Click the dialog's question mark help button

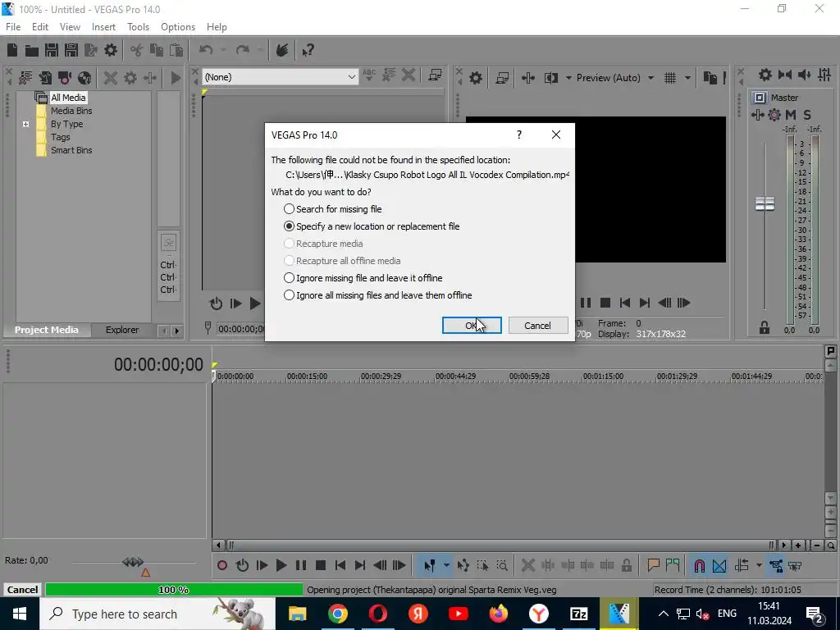[x=518, y=135]
